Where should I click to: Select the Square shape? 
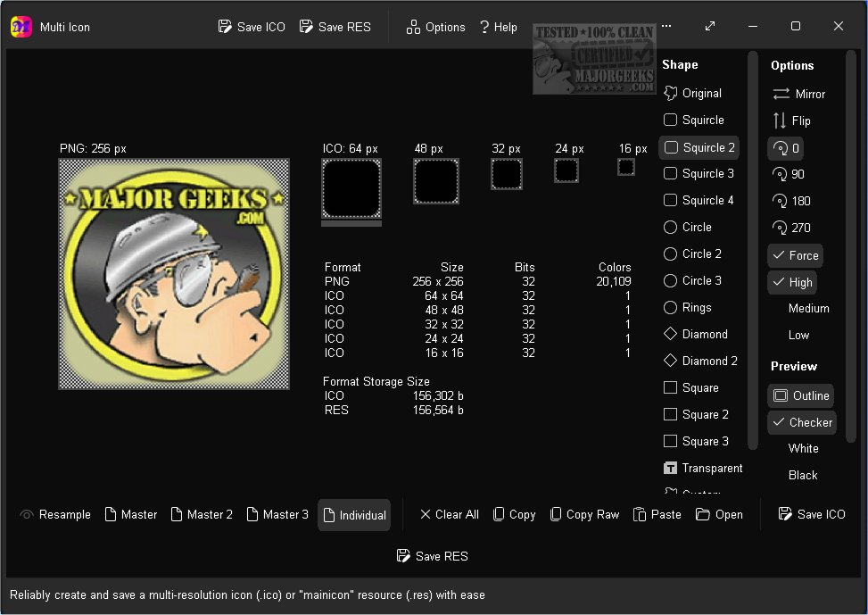tap(690, 387)
